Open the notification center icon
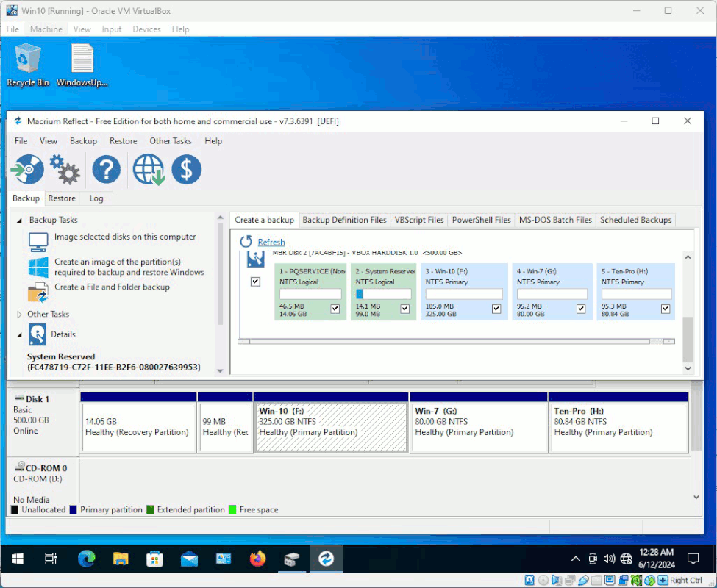Viewport: 717px width, 588px height. tap(693, 559)
